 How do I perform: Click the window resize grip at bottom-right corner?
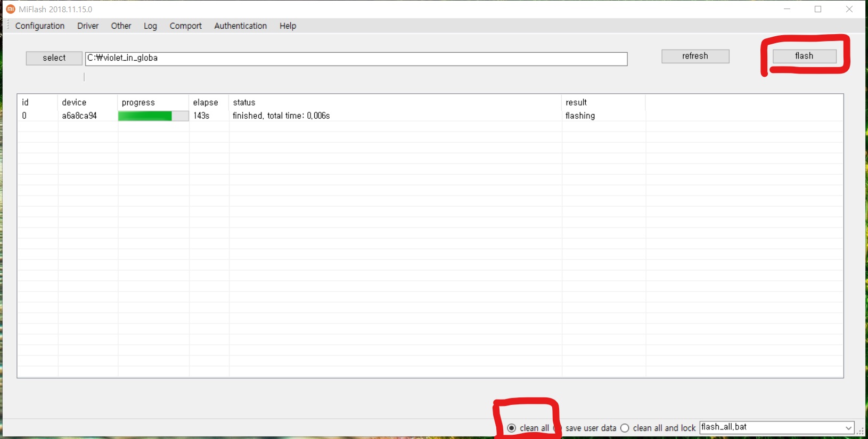(861, 432)
